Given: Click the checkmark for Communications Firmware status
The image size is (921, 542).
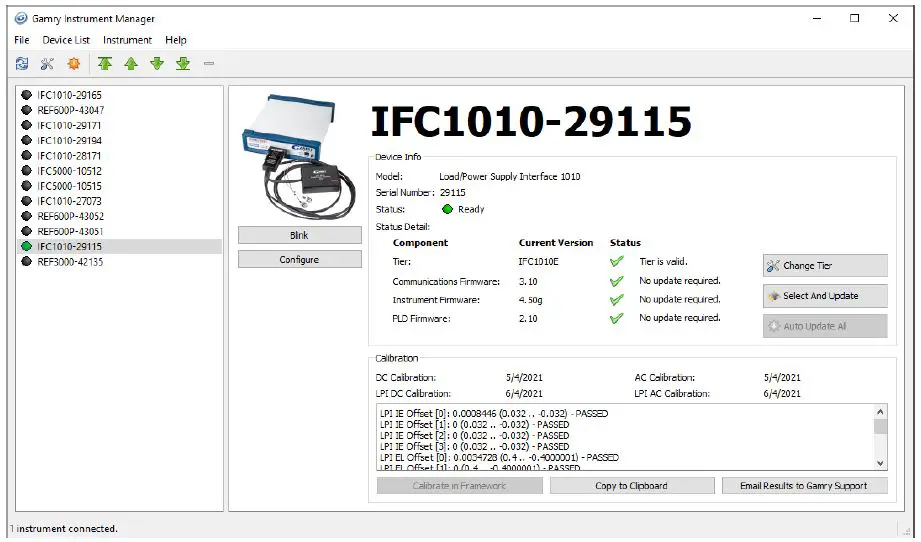Looking at the screenshot, I should 616,281.
